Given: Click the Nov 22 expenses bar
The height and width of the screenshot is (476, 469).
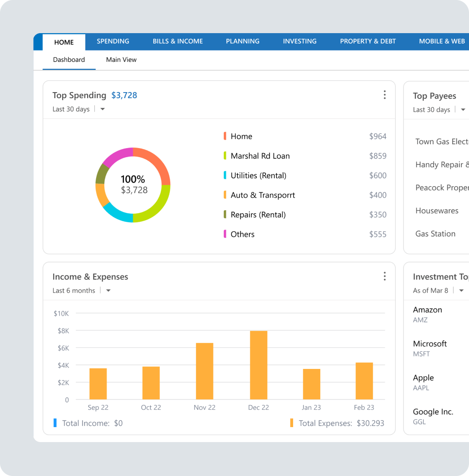Looking at the screenshot, I should tap(205, 371).
